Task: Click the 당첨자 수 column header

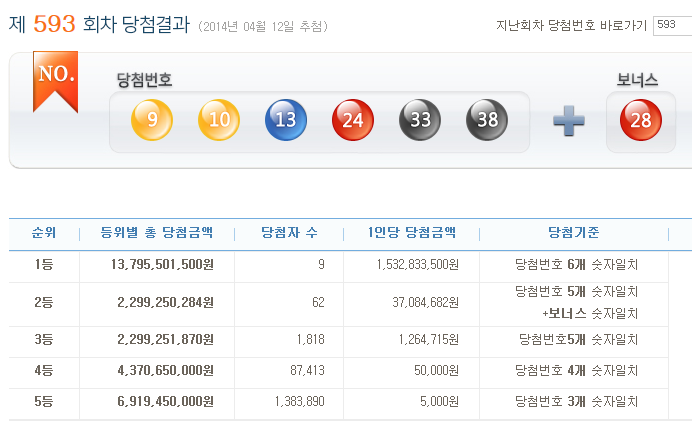Action: (289, 233)
